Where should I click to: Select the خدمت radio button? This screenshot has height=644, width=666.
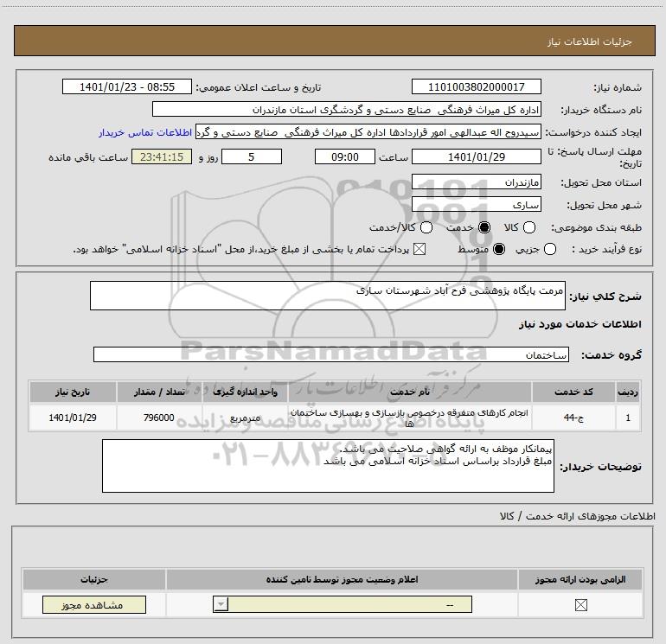483,227
